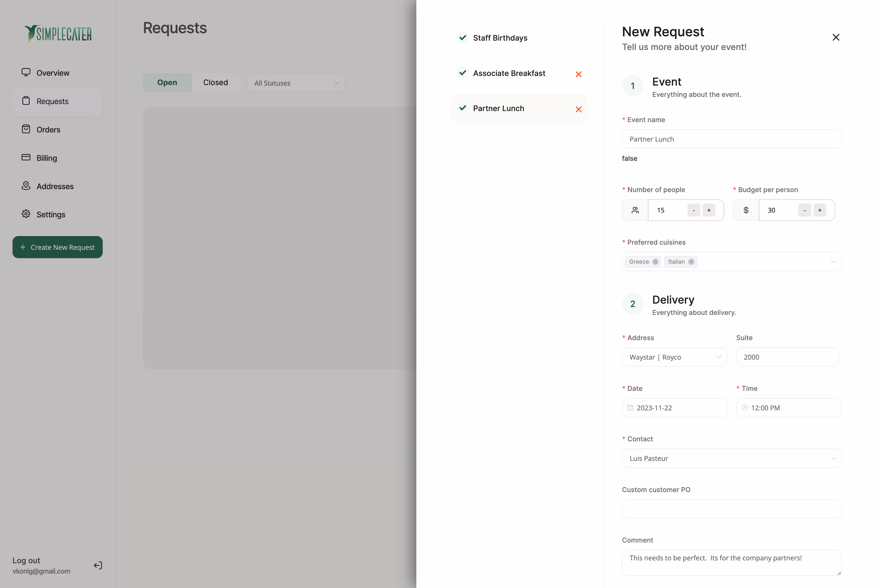
Task: Click the Settings gear in the sidebar
Action: coord(26,214)
